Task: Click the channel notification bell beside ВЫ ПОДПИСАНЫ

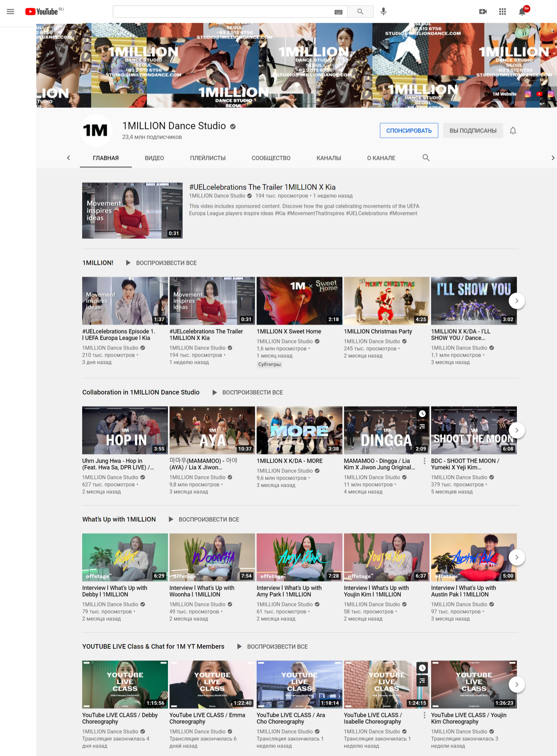Action: click(x=513, y=130)
